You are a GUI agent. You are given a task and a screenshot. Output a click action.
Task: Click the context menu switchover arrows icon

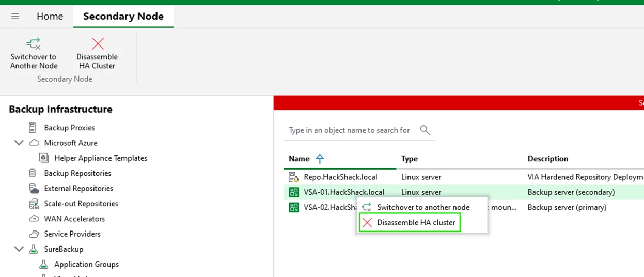point(367,207)
